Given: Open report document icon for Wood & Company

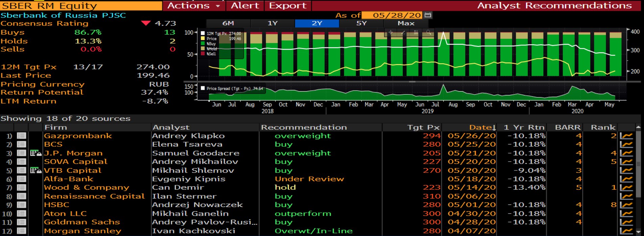Looking at the screenshot, I should tap(22, 188).
